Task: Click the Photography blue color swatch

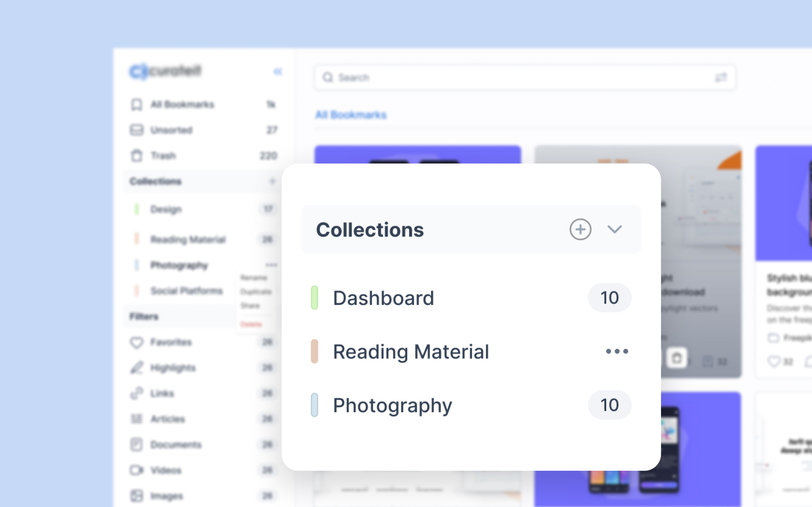Action: click(314, 405)
